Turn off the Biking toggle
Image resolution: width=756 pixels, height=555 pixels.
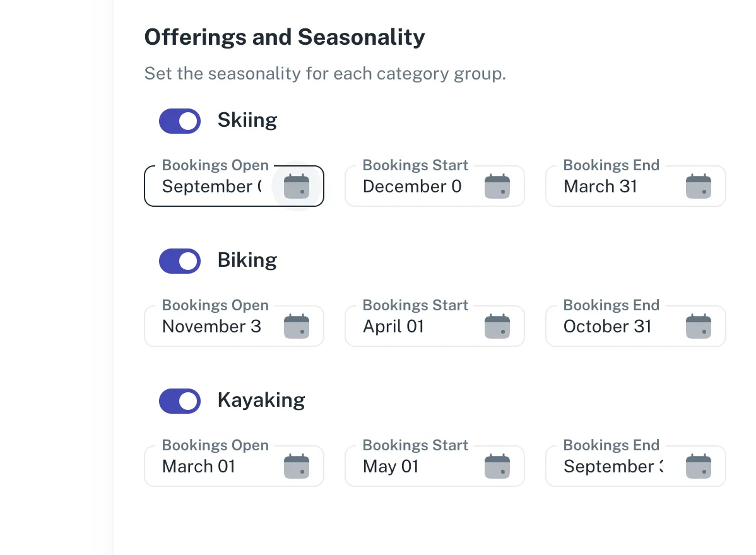[x=180, y=261]
